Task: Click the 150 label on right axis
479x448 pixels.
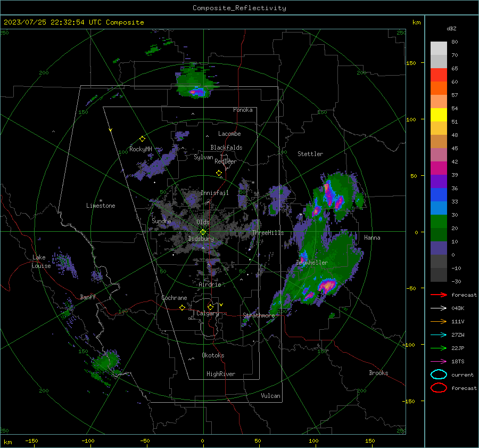Action: (x=411, y=63)
